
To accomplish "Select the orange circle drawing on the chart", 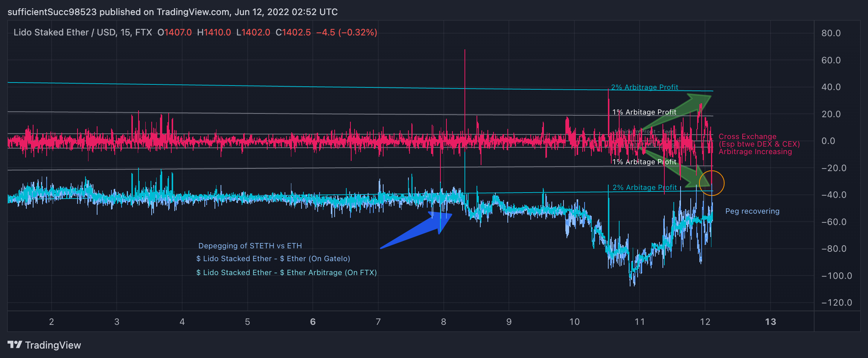I will [x=711, y=183].
